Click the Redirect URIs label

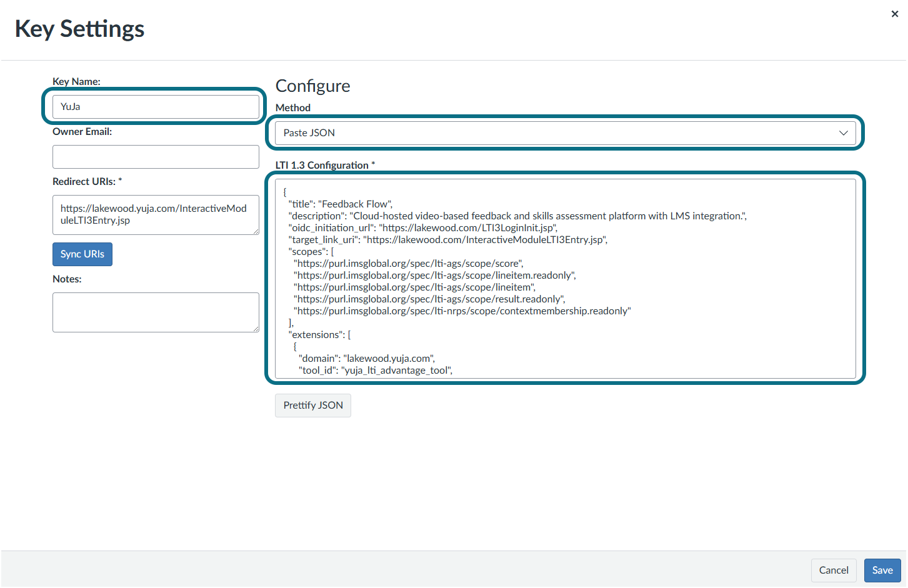pos(87,182)
